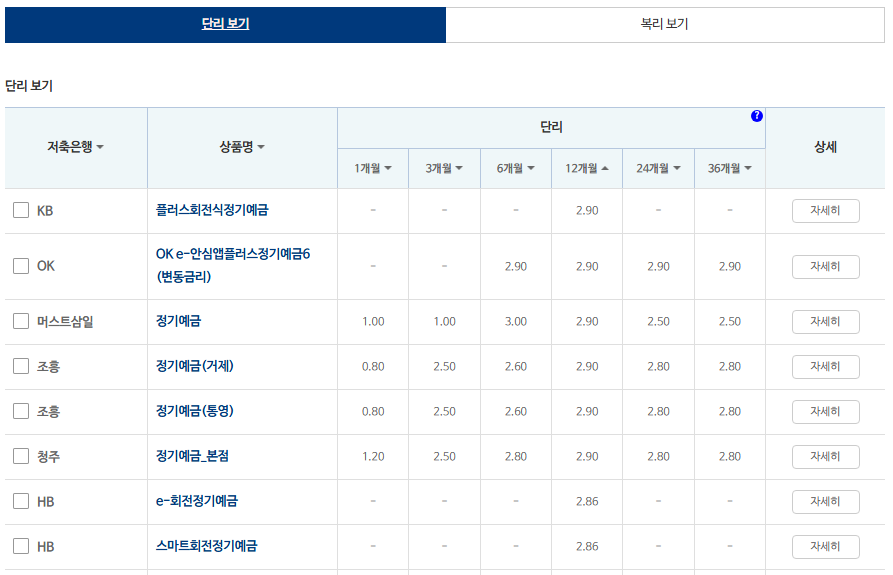Open the 정기예금_본점 product link
893x575 pixels.
point(192,456)
